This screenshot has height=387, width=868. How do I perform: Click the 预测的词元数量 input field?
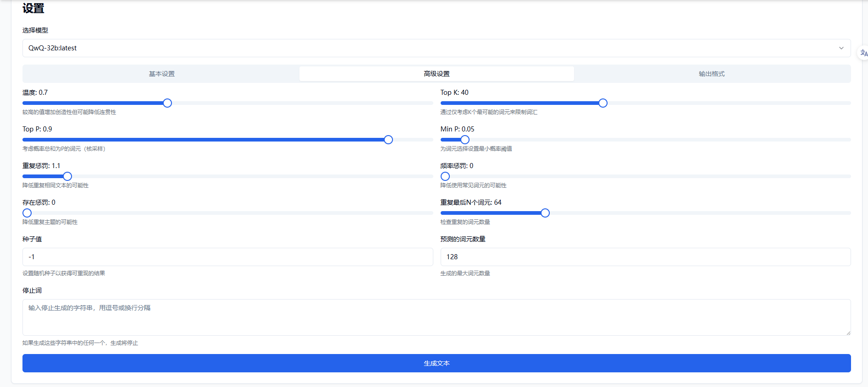click(645, 257)
